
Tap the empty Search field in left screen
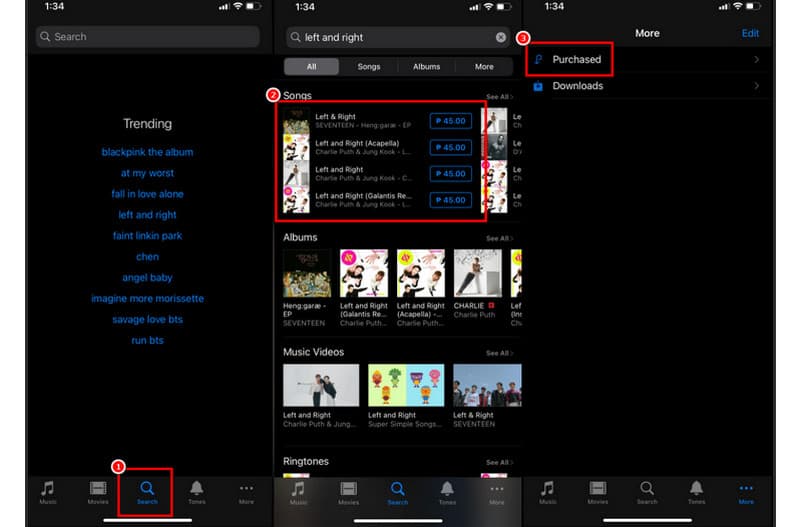point(147,37)
